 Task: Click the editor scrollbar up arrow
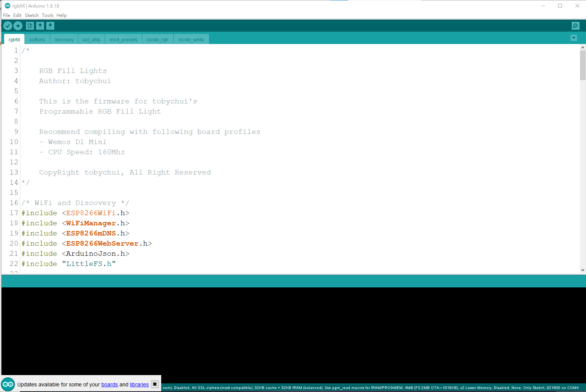point(583,47)
